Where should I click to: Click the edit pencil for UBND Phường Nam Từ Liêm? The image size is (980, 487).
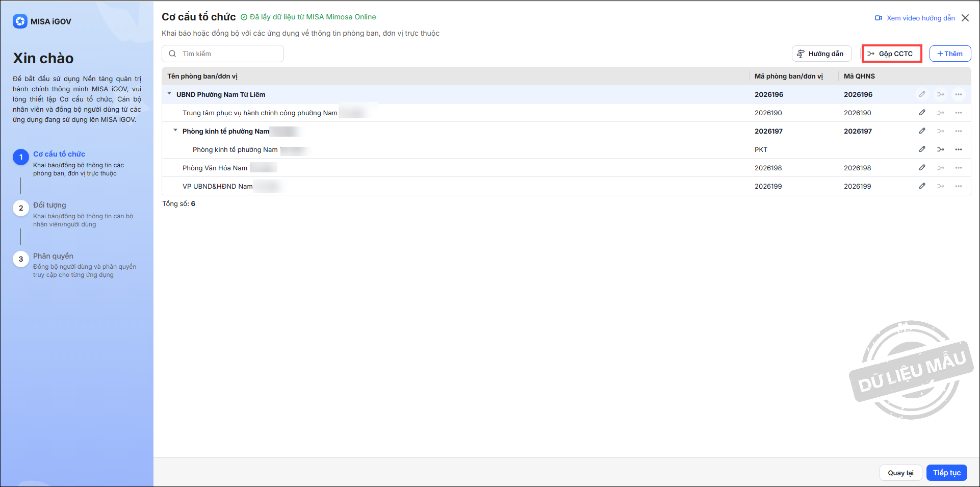(x=922, y=94)
